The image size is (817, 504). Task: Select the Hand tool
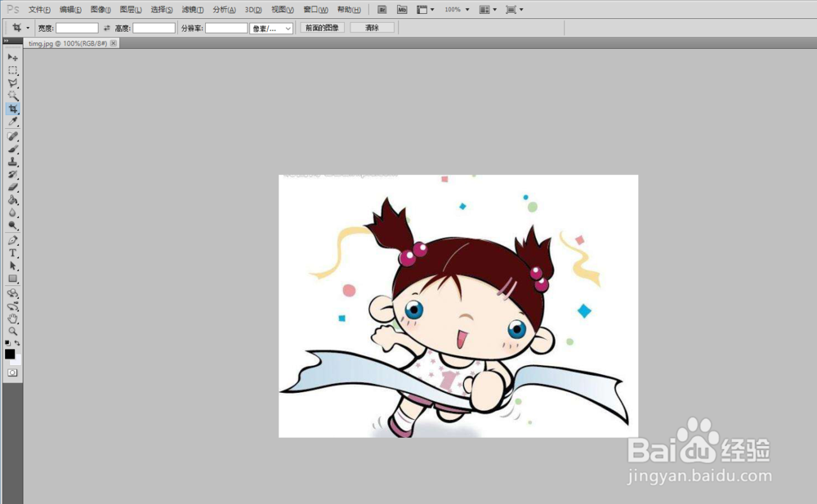pos(12,319)
